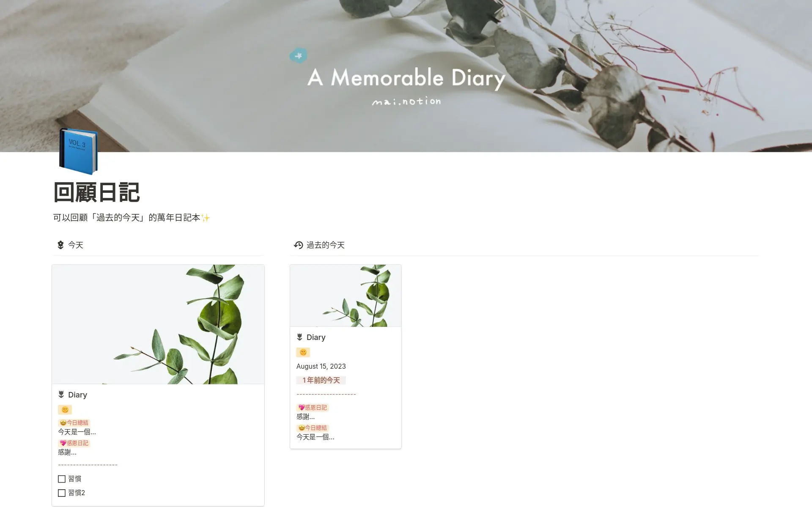Click the sun emoji tag on today's card
812x507 pixels.
tap(65, 409)
